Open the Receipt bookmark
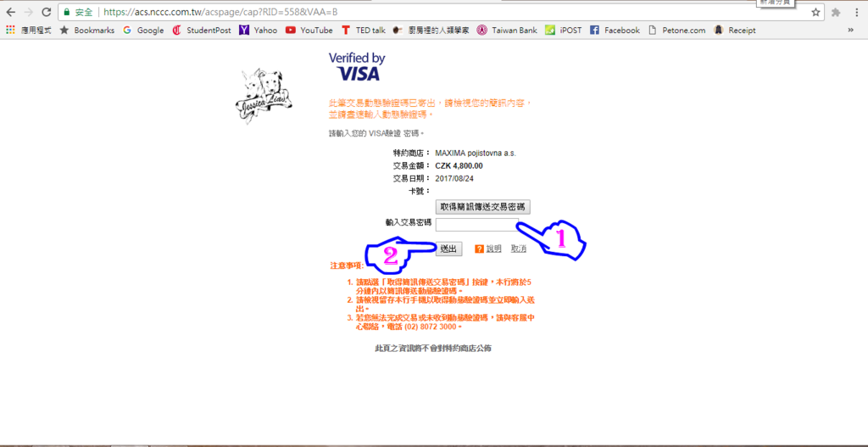Viewport: 868px width, 447px height. [735, 31]
